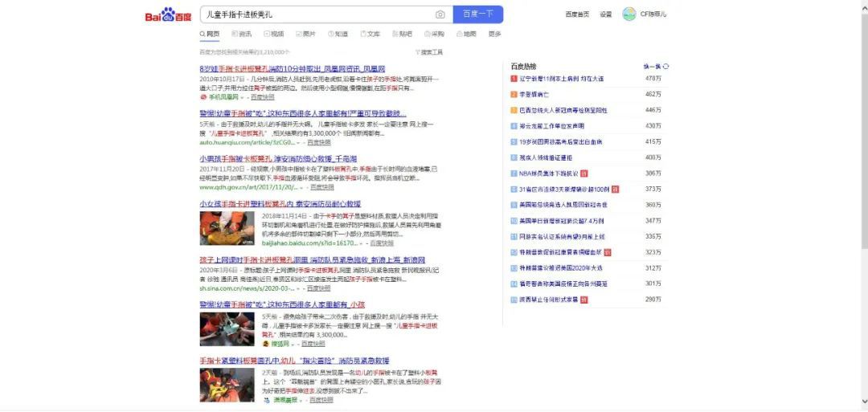Click the 290万 count text
The height and width of the screenshot is (412, 868).
click(653, 300)
